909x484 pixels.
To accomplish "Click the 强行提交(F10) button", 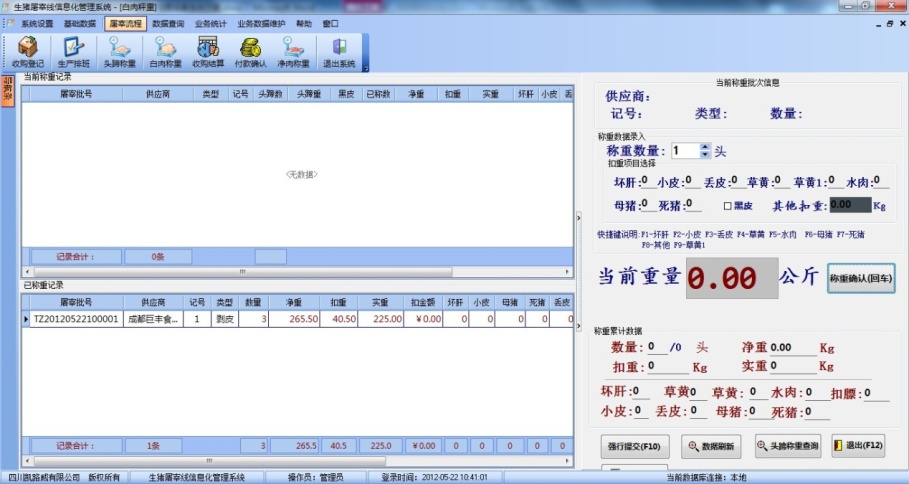I will pyautogui.click(x=634, y=446).
